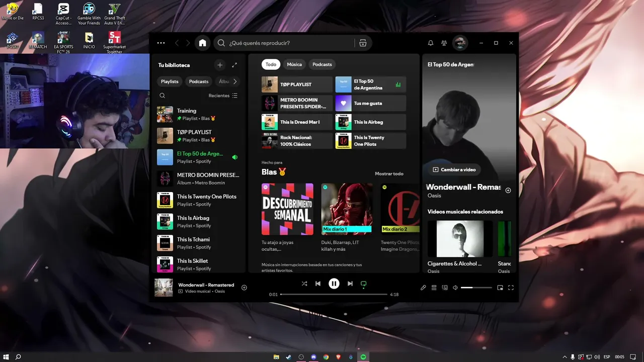Open This Is Skillet playlist in library
This screenshot has height=362, width=644.
[199, 264]
